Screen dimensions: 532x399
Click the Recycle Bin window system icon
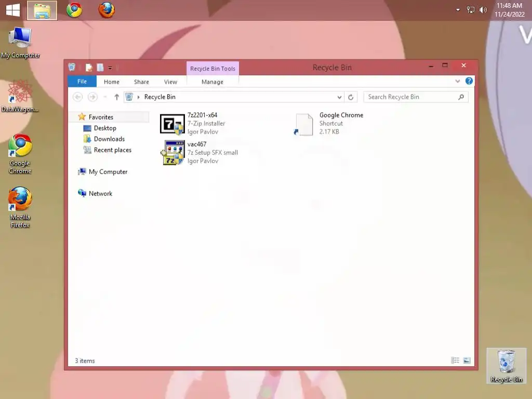coord(72,67)
